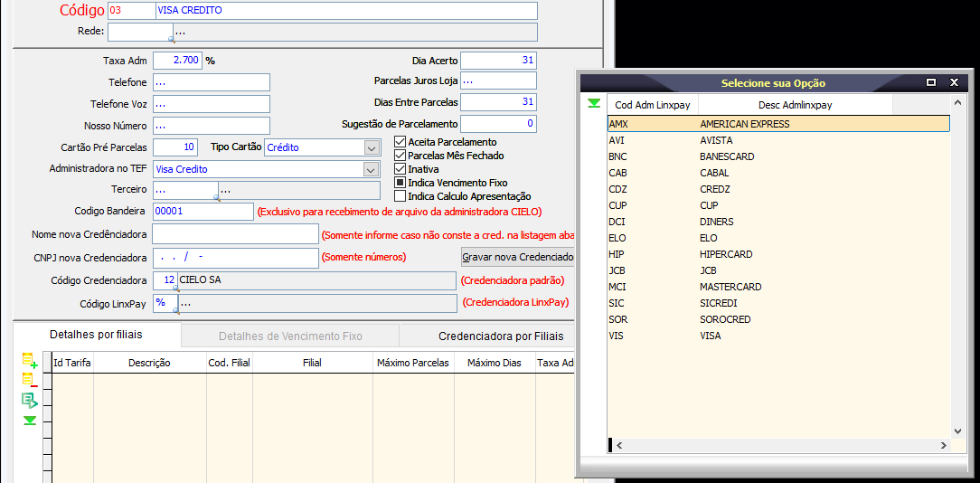Viewport: 980px width, 483px height.
Task: Click the Taxa Adm input field
Action: pos(177,61)
